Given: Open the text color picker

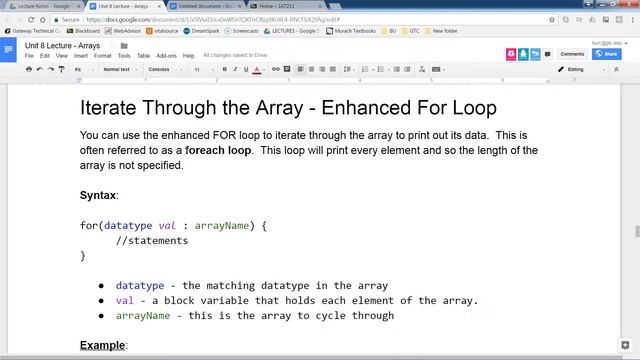Looking at the screenshot, I should point(257,70).
